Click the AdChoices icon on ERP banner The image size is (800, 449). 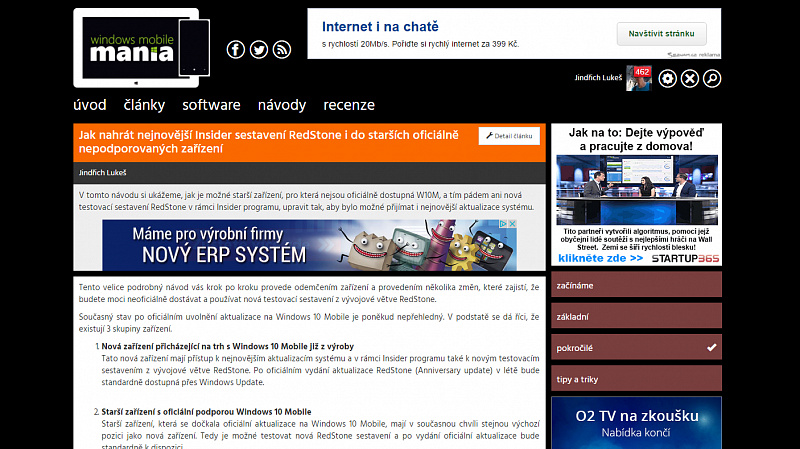503,224
